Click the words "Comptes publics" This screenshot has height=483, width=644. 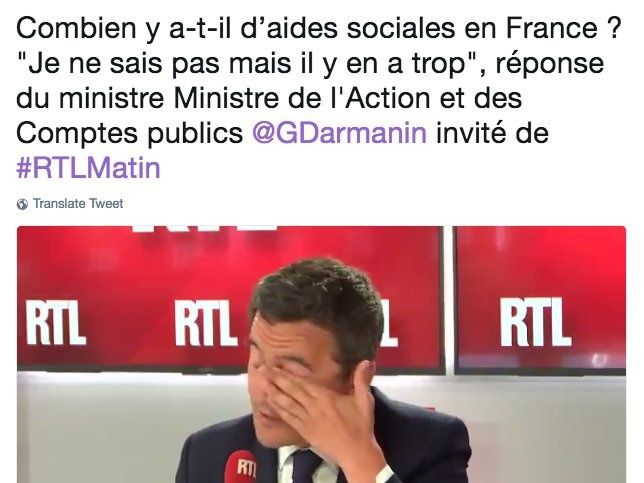(x=129, y=133)
